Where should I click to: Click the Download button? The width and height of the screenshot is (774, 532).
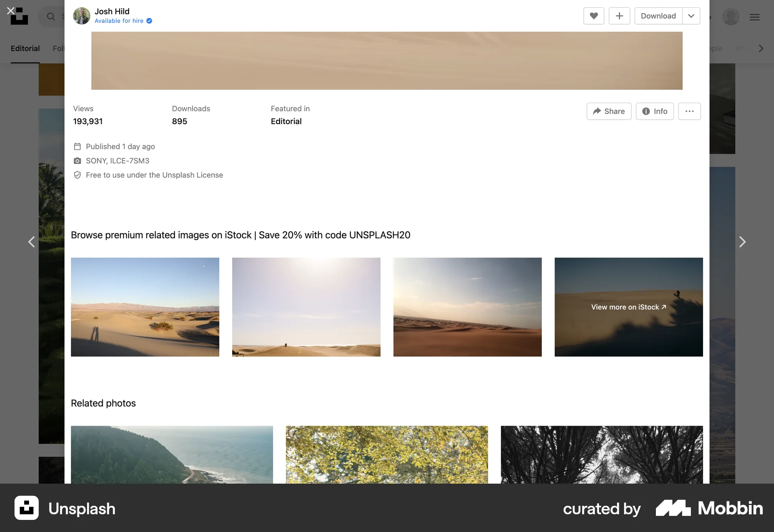pos(658,16)
